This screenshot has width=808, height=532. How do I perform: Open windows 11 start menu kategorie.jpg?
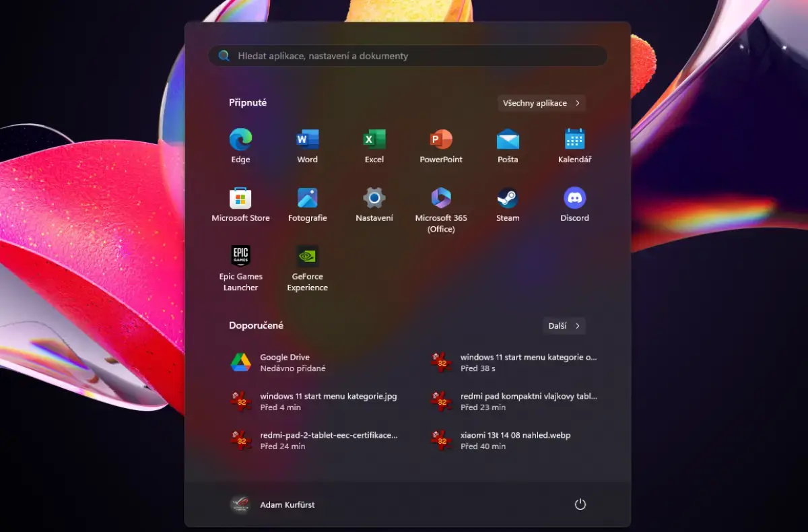(x=314, y=401)
